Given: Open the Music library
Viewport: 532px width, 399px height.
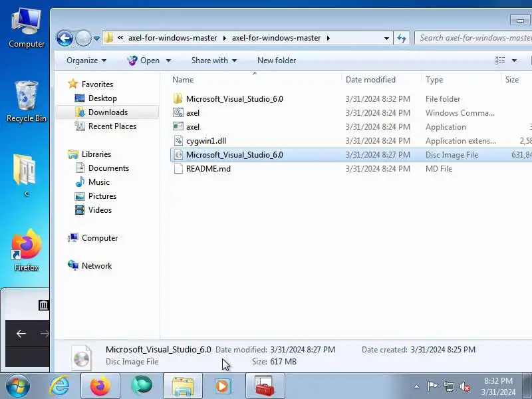Looking at the screenshot, I should [98, 182].
